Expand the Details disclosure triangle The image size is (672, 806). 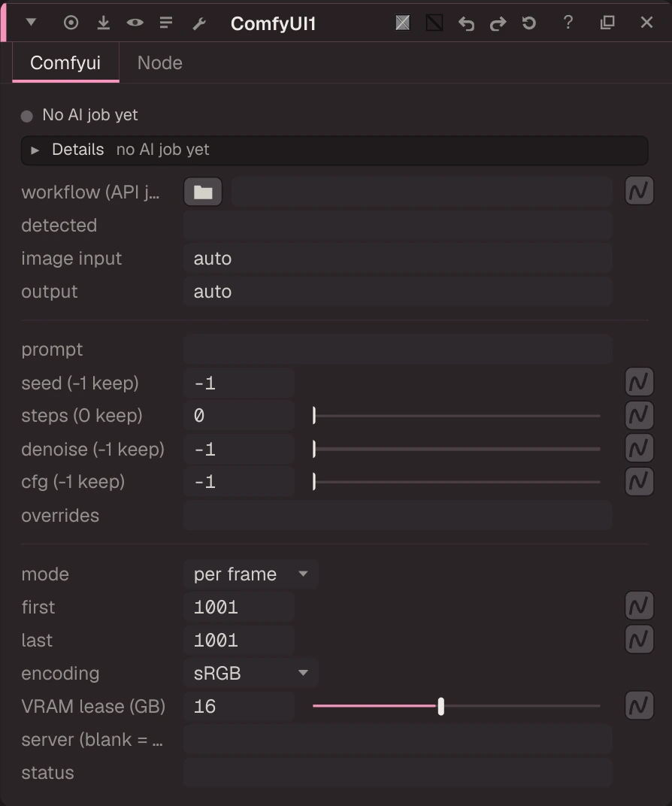pyautogui.click(x=35, y=150)
